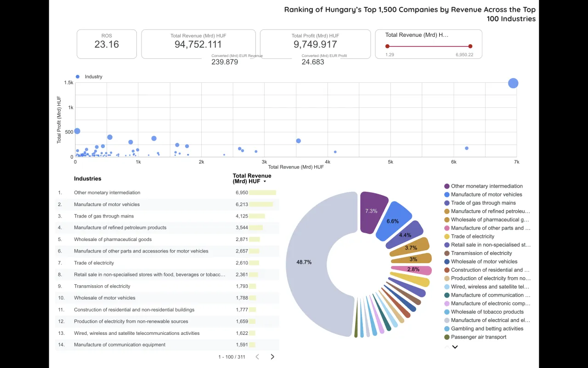Select left handle of revenue range slider

(x=387, y=46)
